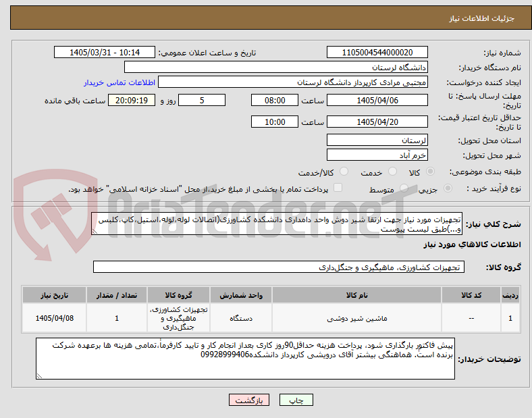
Task: Click the response deadline time 08:00
Action: pyautogui.click(x=275, y=100)
